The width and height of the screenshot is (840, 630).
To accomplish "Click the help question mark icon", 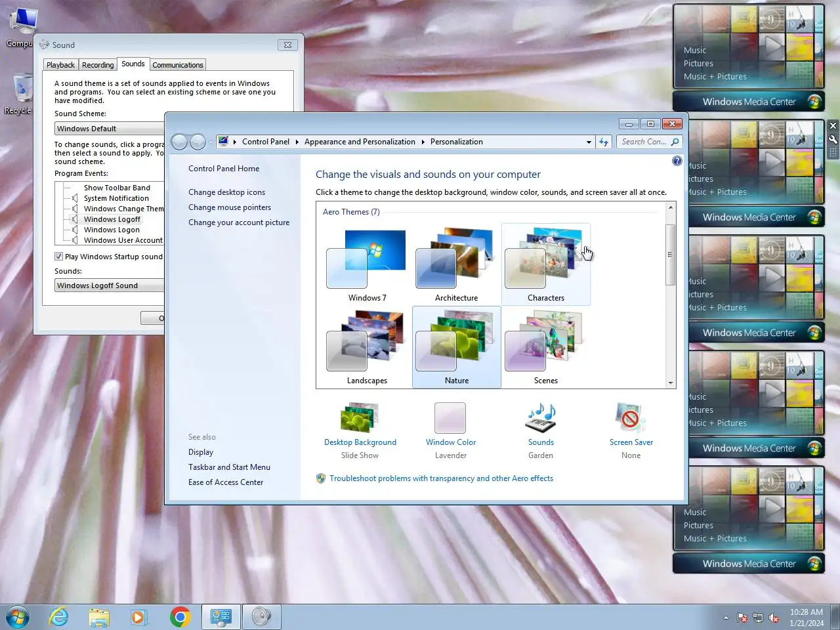I will click(x=677, y=161).
